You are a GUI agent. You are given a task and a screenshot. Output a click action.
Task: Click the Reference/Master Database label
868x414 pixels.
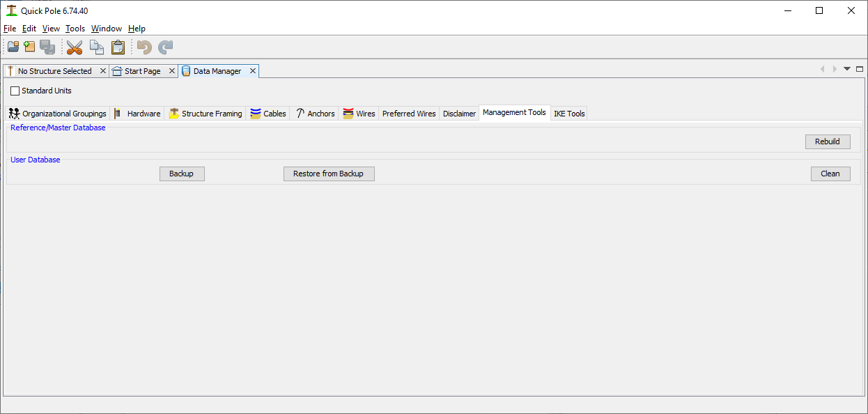[x=58, y=128]
